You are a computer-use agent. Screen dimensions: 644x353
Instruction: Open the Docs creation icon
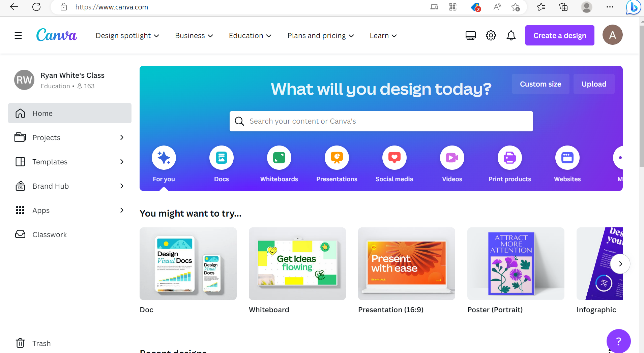tap(221, 158)
